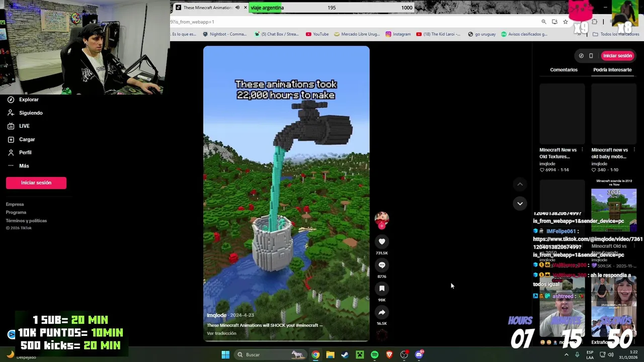Open Imqlode username on the video
This screenshot has height=362, width=644.
(x=216, y=315)
